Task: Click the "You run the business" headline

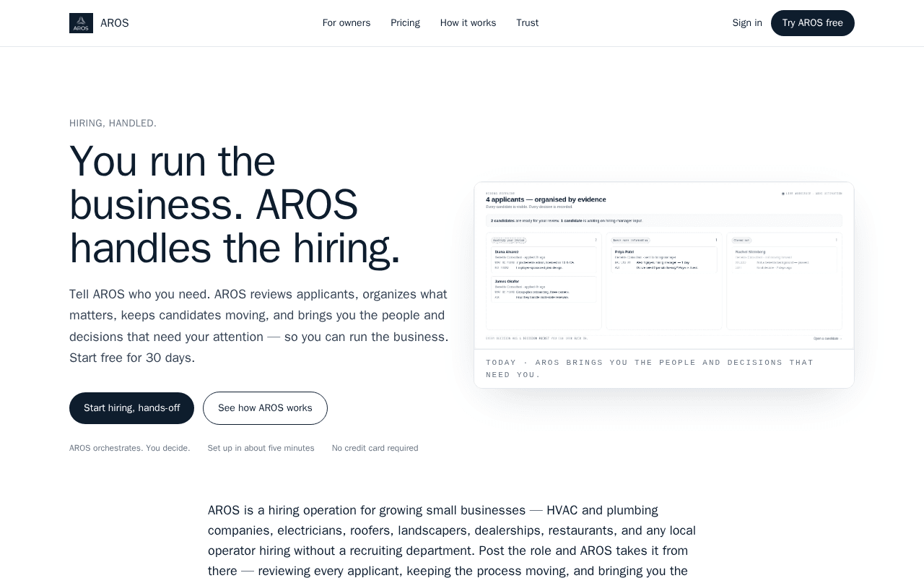Action: [x=235, y=204]
